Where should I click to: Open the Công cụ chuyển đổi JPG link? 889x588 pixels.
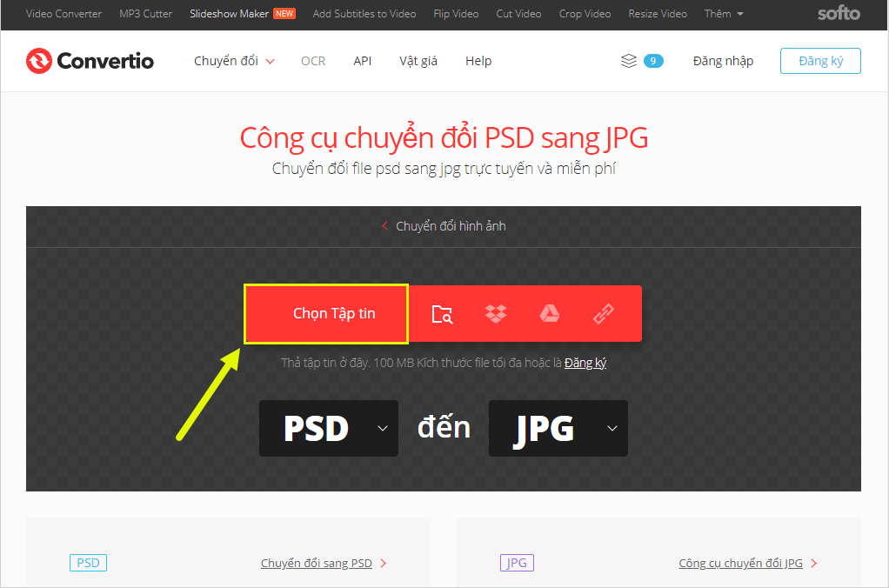click(x=741, y=563)
